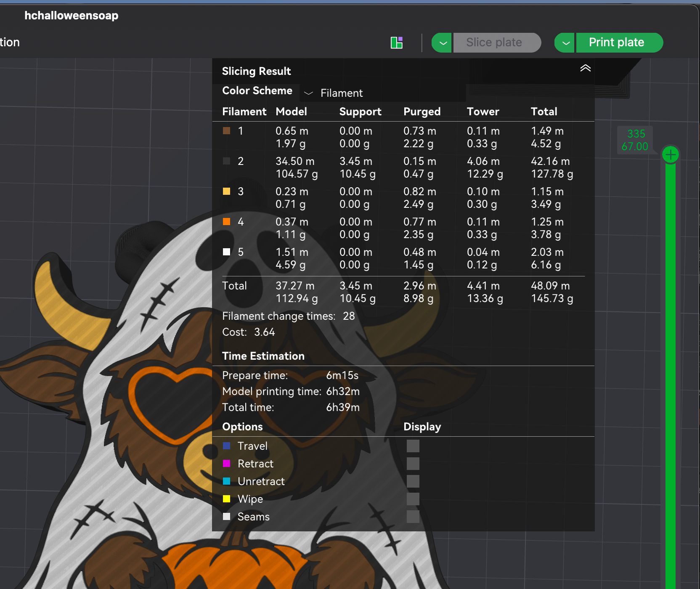This screenshot has width=700, height=589.
Task: Click the project title hchalloweensoap
Action: (x=72, y=16)
